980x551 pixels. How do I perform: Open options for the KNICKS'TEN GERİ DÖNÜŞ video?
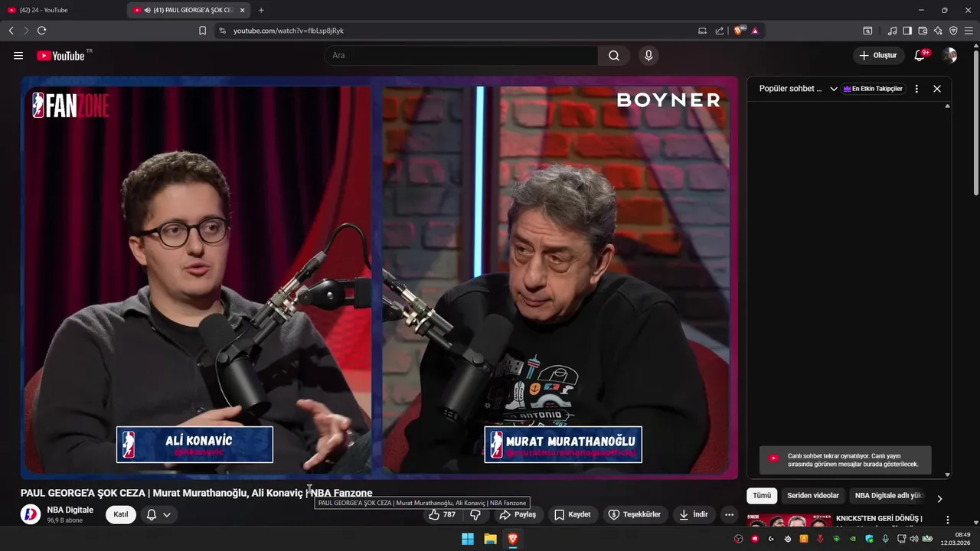click(x=947, y=520)
